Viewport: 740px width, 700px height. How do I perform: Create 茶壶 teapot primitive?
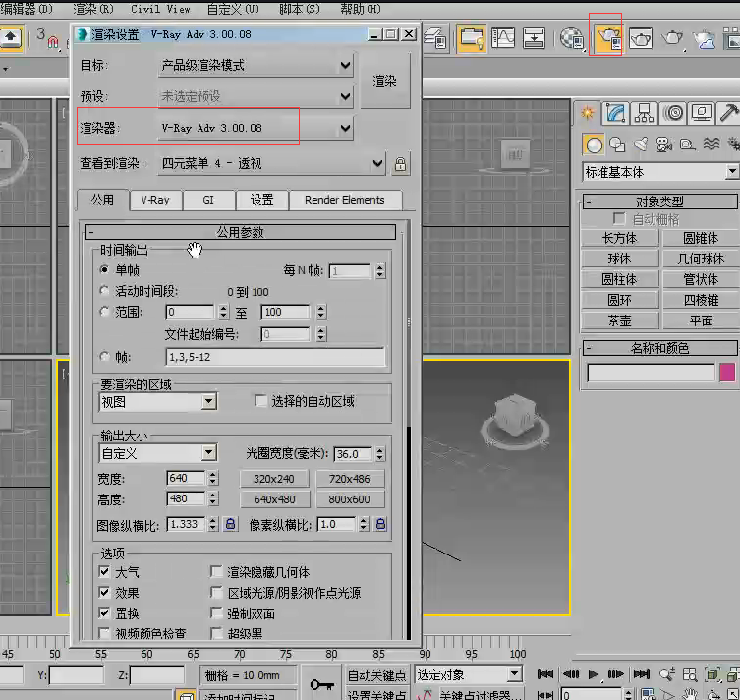tap(620, 321)
